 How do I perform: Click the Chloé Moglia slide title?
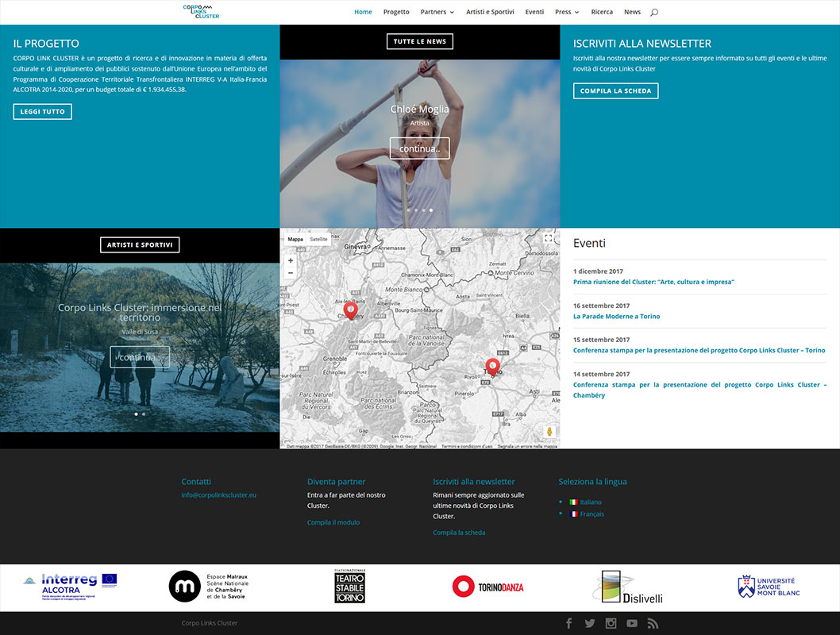coord(419,110)
